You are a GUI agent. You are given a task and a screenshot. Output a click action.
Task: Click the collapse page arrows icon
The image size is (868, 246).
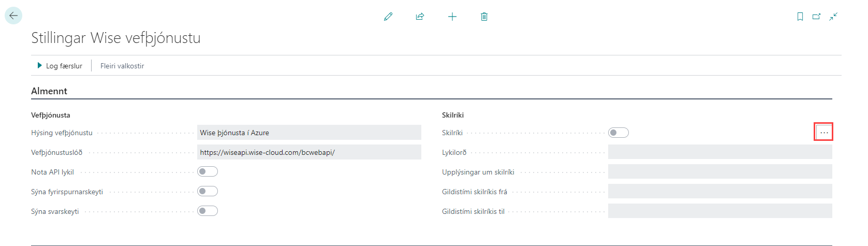[833, 17]
